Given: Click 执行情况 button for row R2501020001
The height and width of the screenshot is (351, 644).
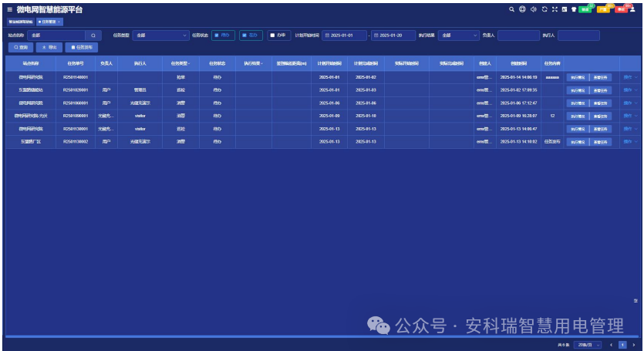Looking at the screenshot, I should [x=578, y=90].
